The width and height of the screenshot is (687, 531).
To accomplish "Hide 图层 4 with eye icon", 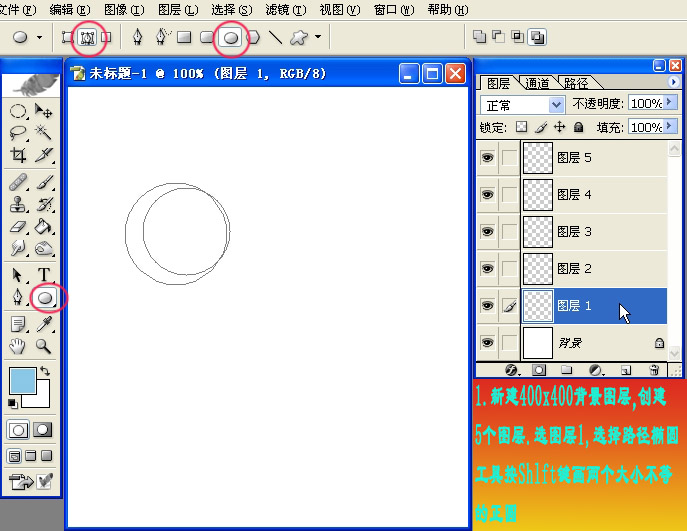I will [487, 194].
